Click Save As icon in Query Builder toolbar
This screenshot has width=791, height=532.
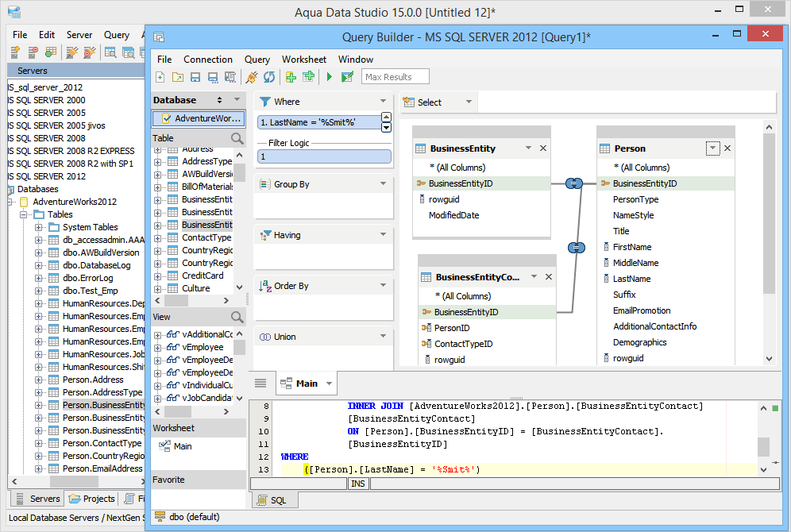pyautogui.click(x=213, y=77)
